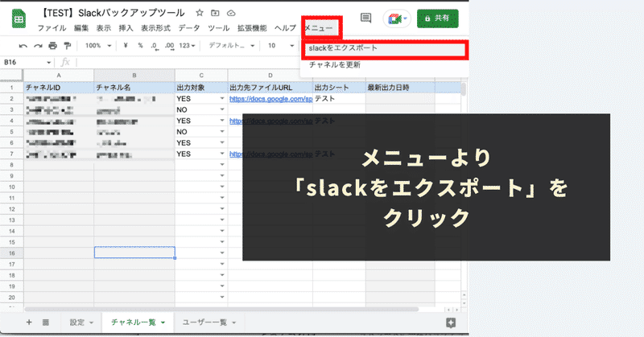Star the Slack backup spreadsheet

[200, 13]
